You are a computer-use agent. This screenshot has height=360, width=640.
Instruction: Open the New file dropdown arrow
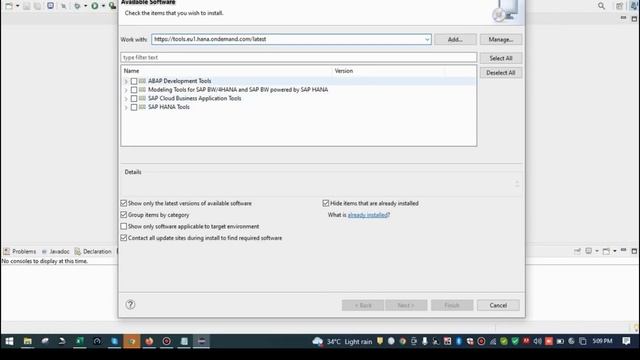[x=18, y=6]
